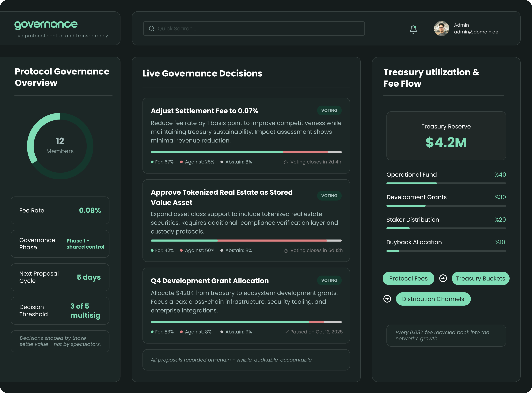Image resolution: width=532 pixels, height=393 pixels.
Task: Click timer icon beside 'Voting closes in 5d 12h'
Action: pos(286,251)
